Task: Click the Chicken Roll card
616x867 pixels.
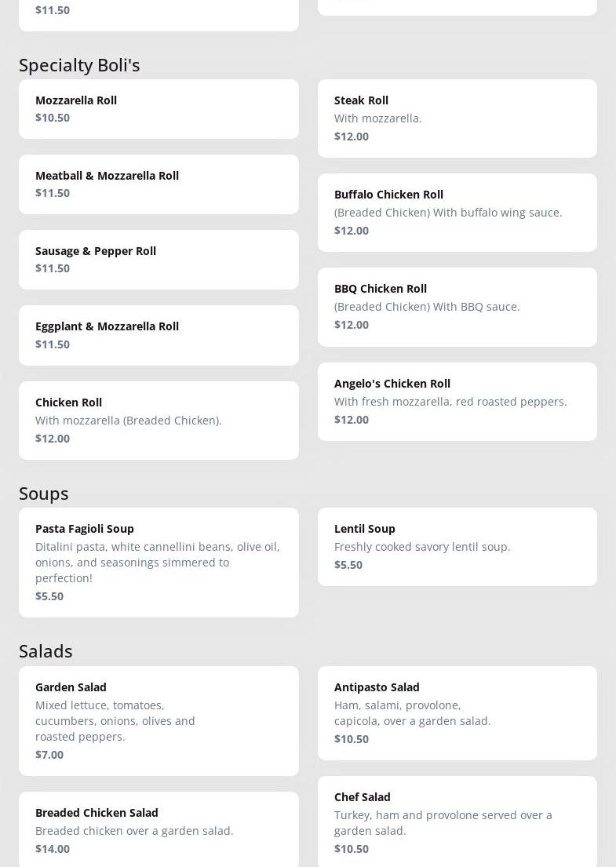Action: point(159,420)
